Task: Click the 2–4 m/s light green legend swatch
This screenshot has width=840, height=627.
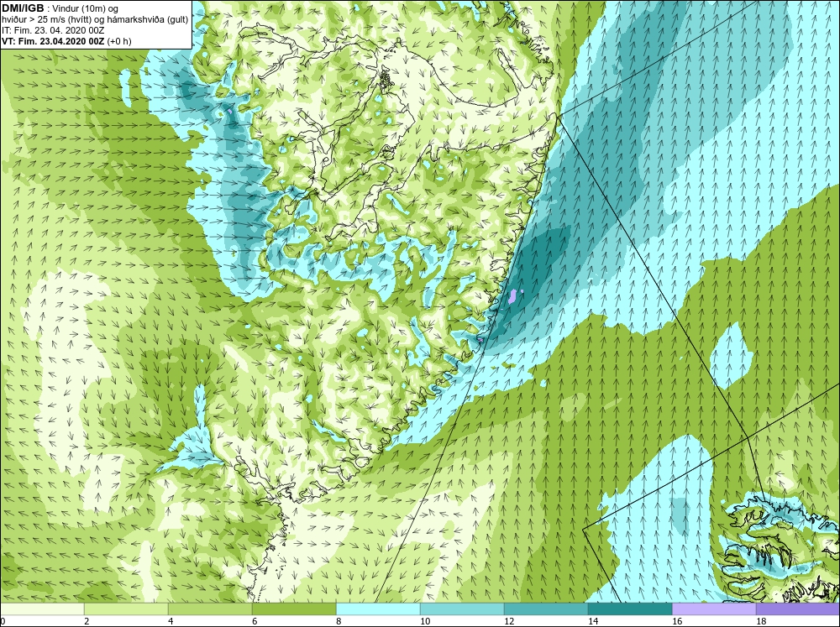Action: [x=126, y=609]
